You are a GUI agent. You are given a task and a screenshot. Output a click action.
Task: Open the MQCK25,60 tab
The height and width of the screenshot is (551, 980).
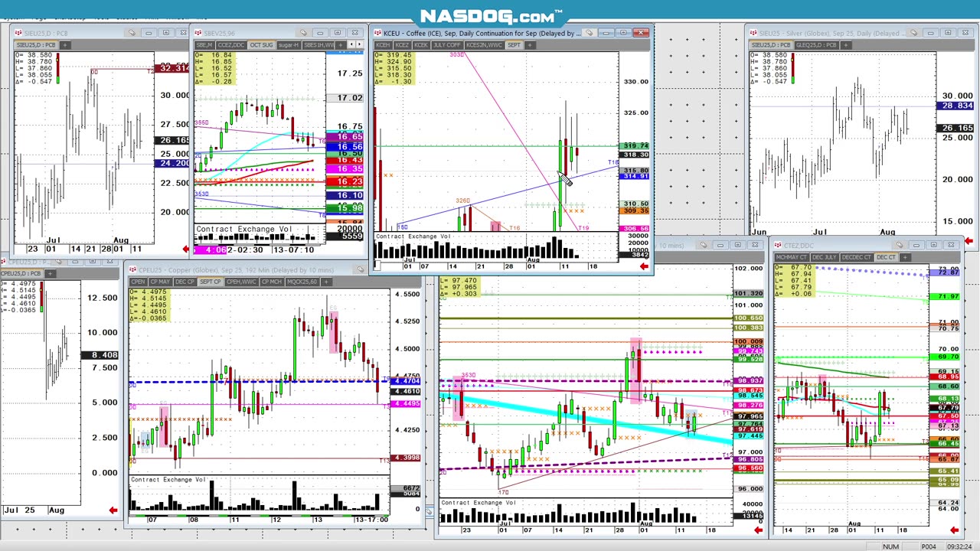coord(302,282)
